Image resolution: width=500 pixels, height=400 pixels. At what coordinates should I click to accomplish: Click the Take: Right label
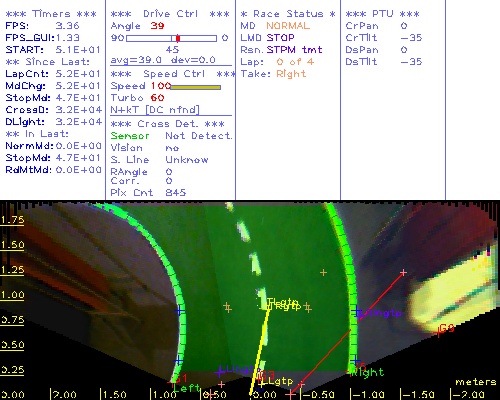[273, 74]
